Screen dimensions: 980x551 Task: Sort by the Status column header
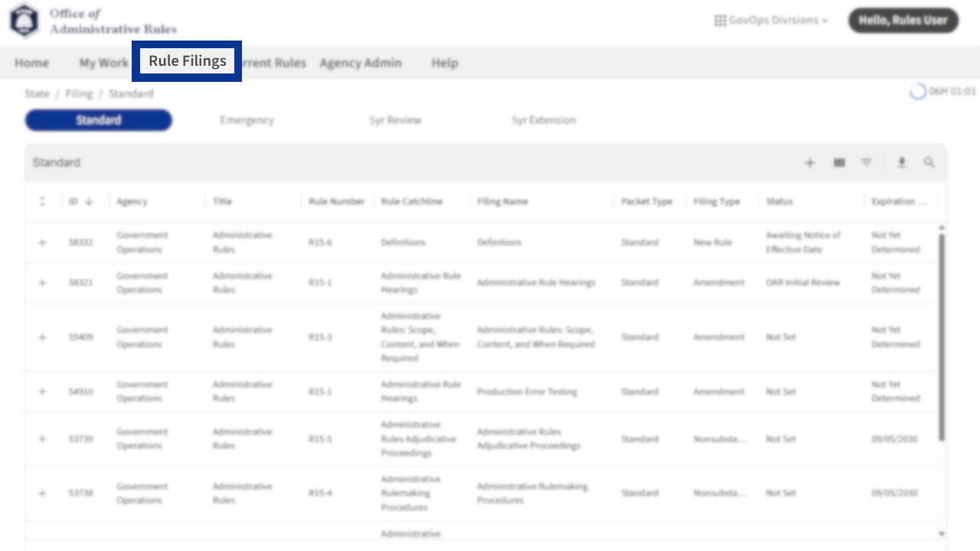click(779, 201)
